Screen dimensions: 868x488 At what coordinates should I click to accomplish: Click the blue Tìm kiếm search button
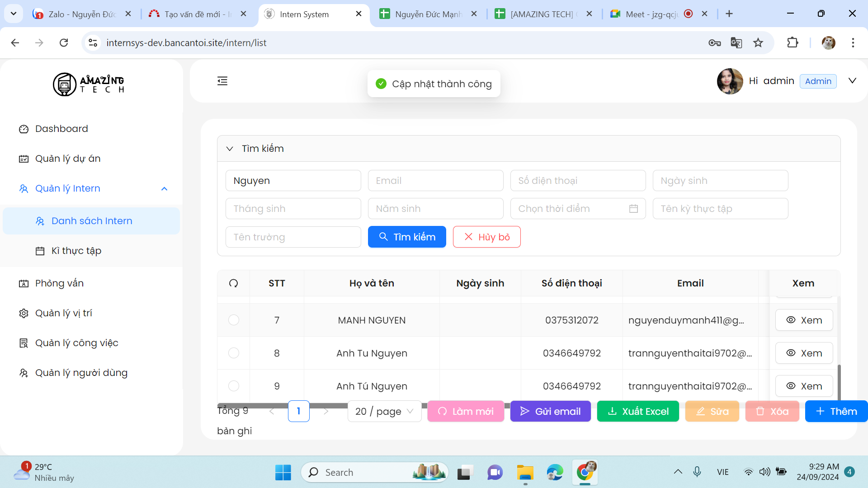pyautogui.click(x=407, y=237)
